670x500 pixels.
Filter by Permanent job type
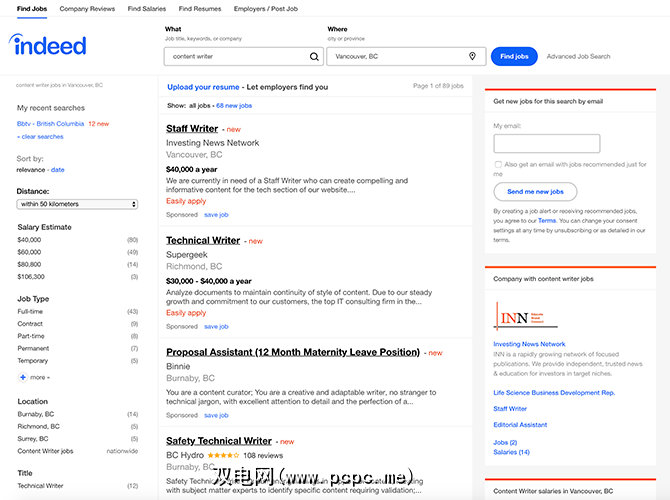click(33, 349)
